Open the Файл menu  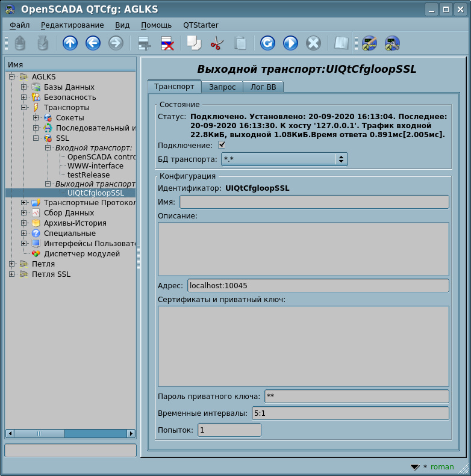(20, 25)
